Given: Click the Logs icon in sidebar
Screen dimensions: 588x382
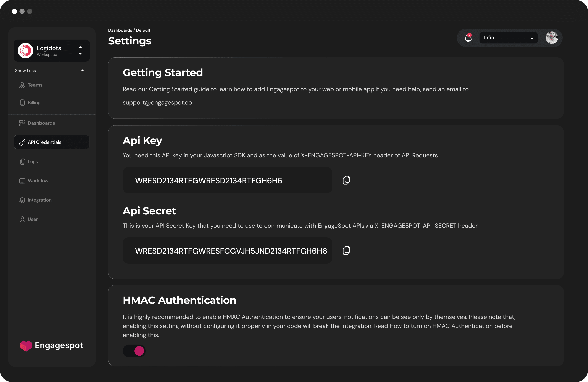Looking at the screenshot, I should pos(22,162).
